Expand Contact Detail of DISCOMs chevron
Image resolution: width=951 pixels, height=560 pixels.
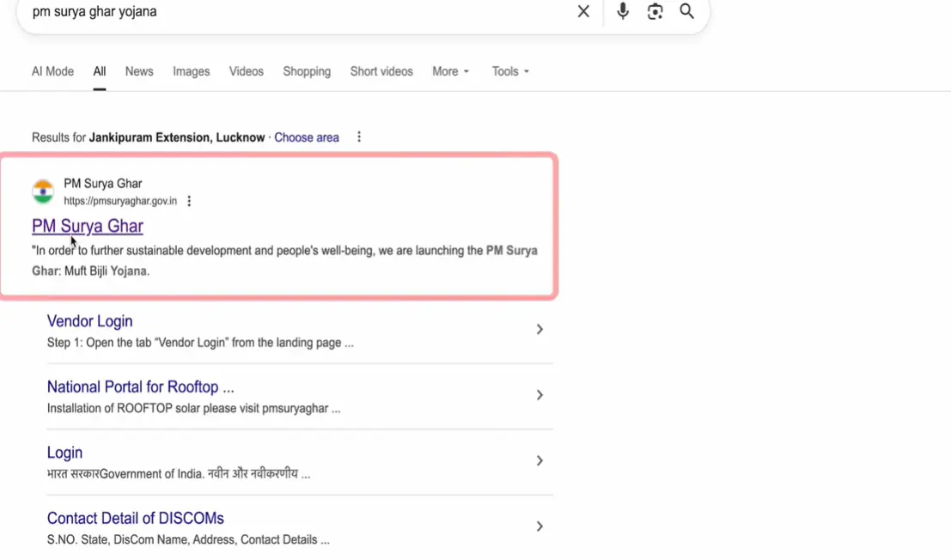pos(540,526)
